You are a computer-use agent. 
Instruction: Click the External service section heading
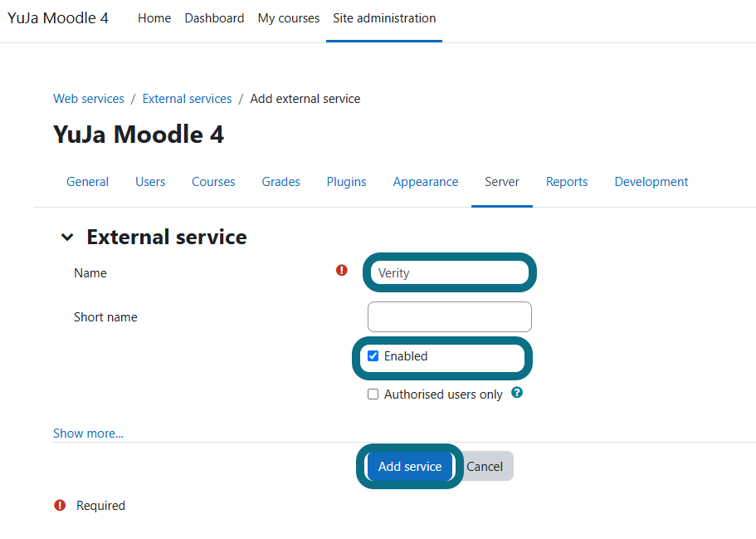167,237
